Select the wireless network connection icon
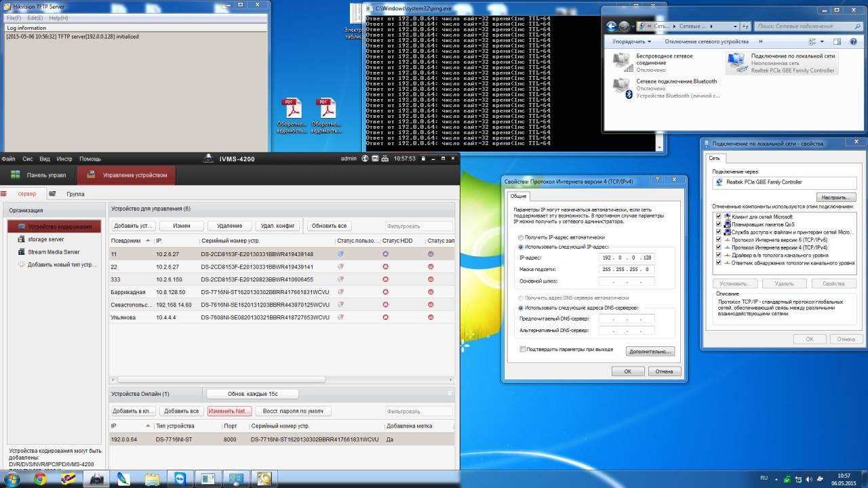868x488 pixels. pyautogui.click(x=621, y=62)
